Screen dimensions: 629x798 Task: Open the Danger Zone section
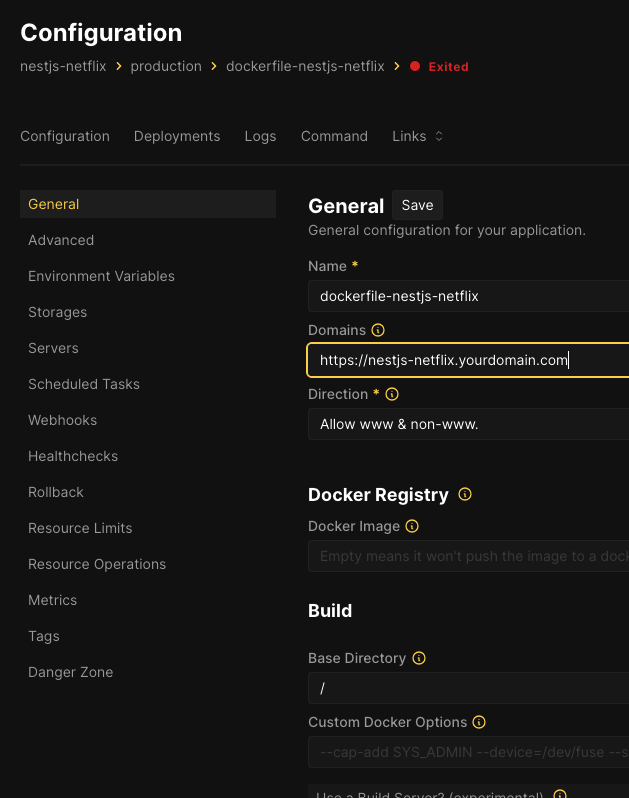click(x=70, y=672)
